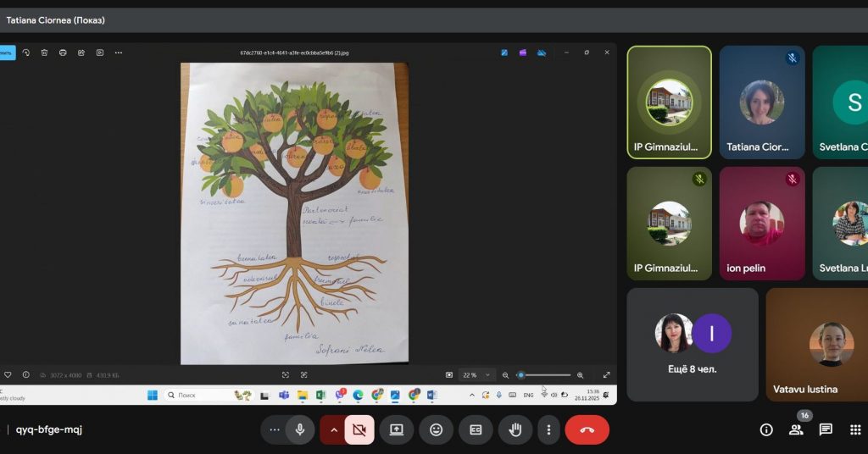Leave the call with the red button
Screen dimensions: 868x454
(x=587, y=429)
